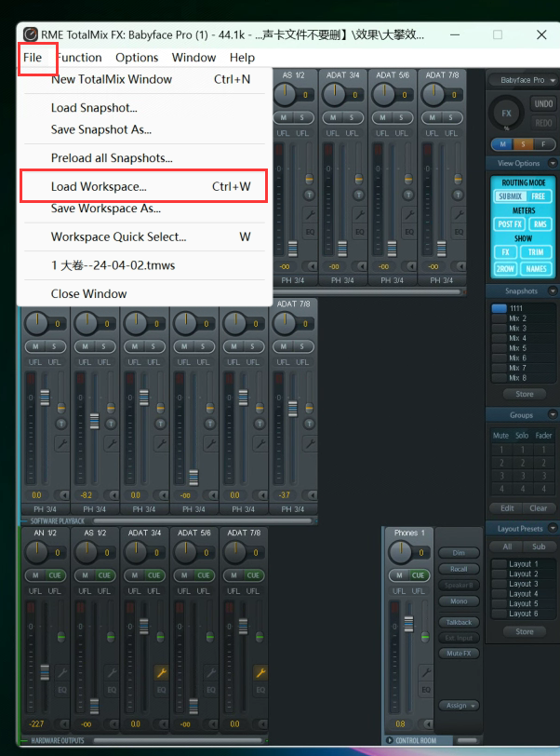
Task: Click arrow beside 0.8 on Phones 1
Action: (x=428, y=723)
